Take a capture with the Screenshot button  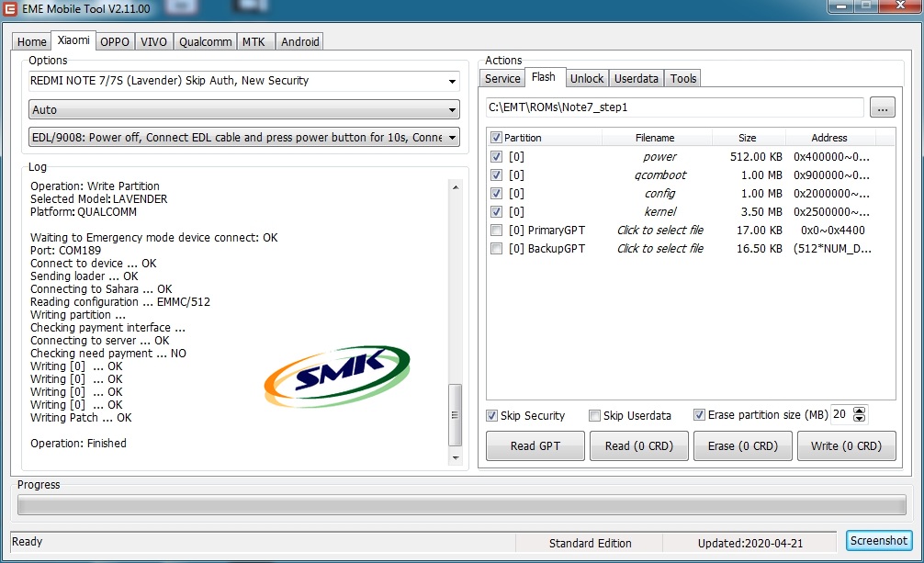(879, 541)
